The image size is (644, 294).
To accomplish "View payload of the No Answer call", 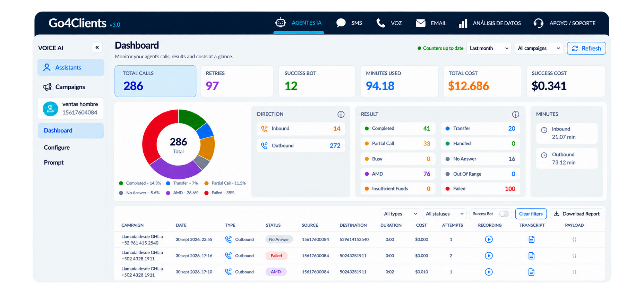I will click(x=574, y=240).
